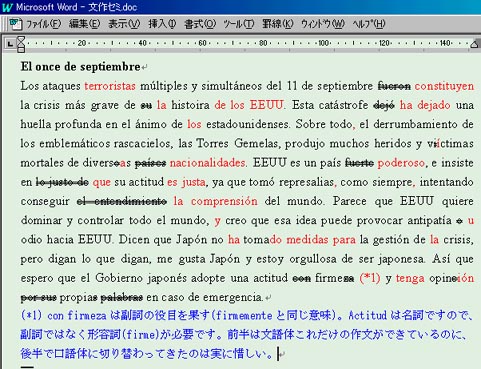Click the word 'antipatía'
Screen dimensions: 481x369
[429, 221]
